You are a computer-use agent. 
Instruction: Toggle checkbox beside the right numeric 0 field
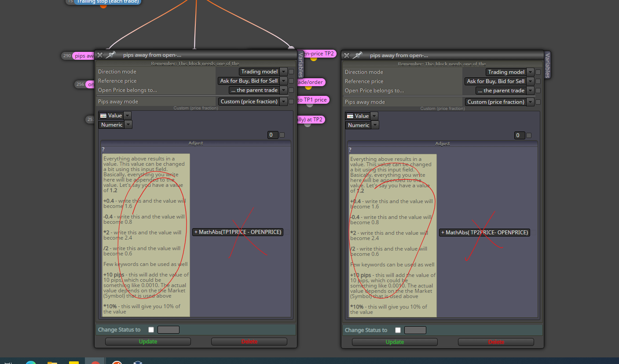click(x=529, y=135)
